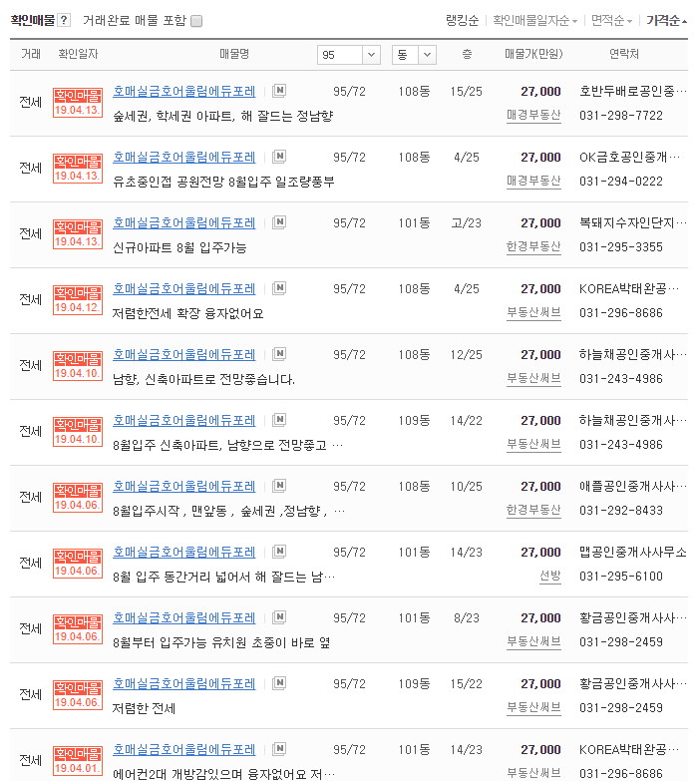This screenshot has height=781, width=700.
Task: Click the N icon in the 108동 10/25 listing
Action: pos(279,486)
